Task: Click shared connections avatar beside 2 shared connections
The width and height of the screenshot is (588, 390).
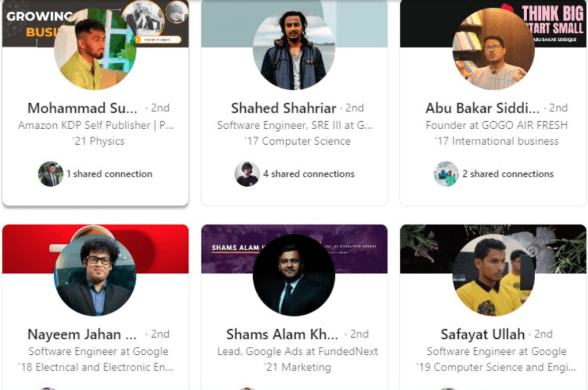Action: click(x=446, y=174)
